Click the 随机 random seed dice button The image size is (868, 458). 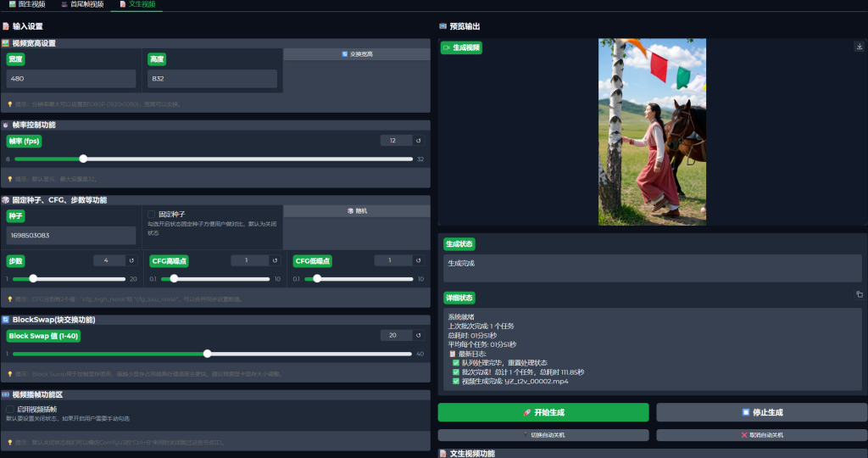[x=356, y=210]
